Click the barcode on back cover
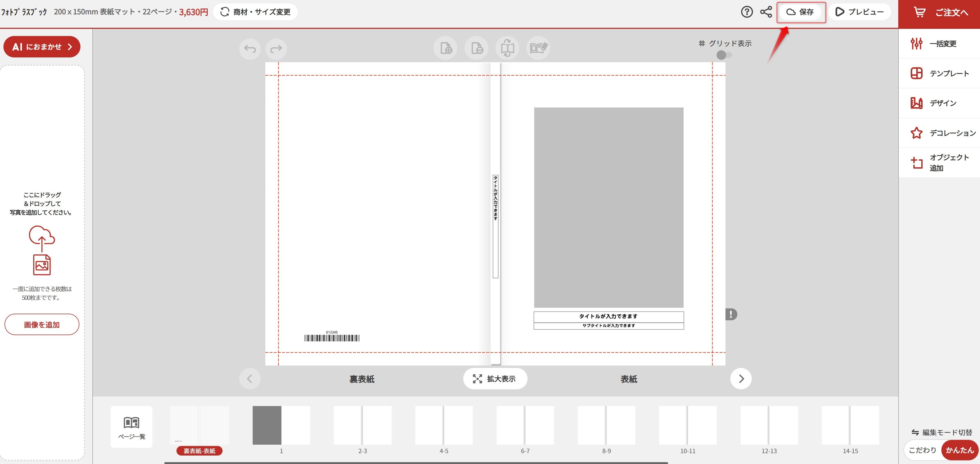This screenshot has width=980, height=464. click(332, 338)
